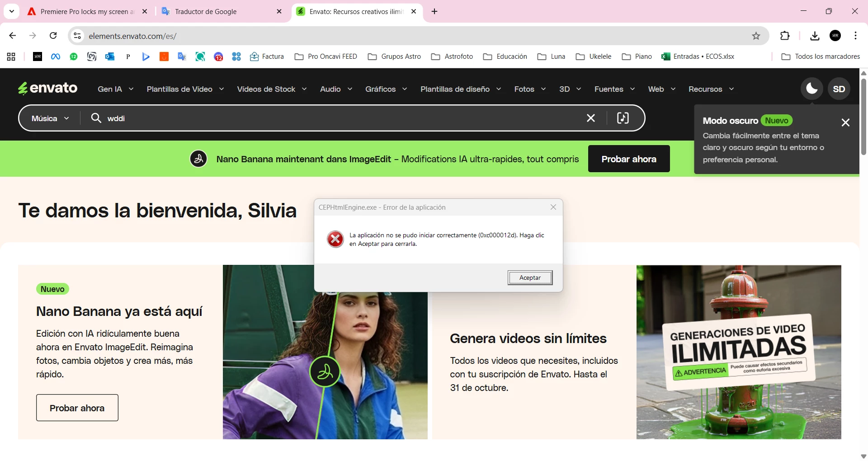
Task: Open the Entradas • ECOS.xlsx bookmark
Action: (698, 56)
